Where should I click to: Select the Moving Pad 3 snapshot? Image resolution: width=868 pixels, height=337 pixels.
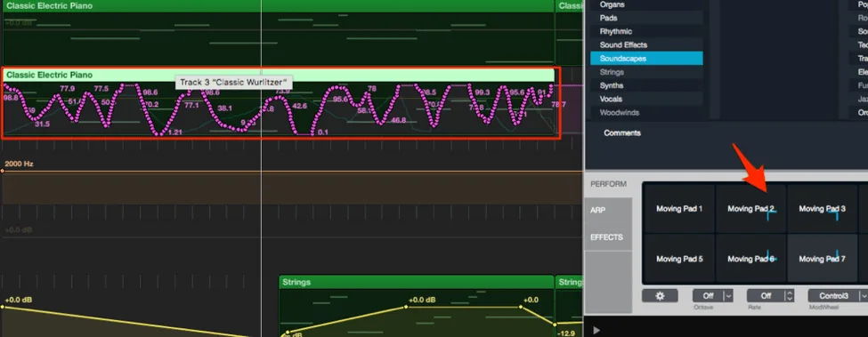click(x=822, y=209)
